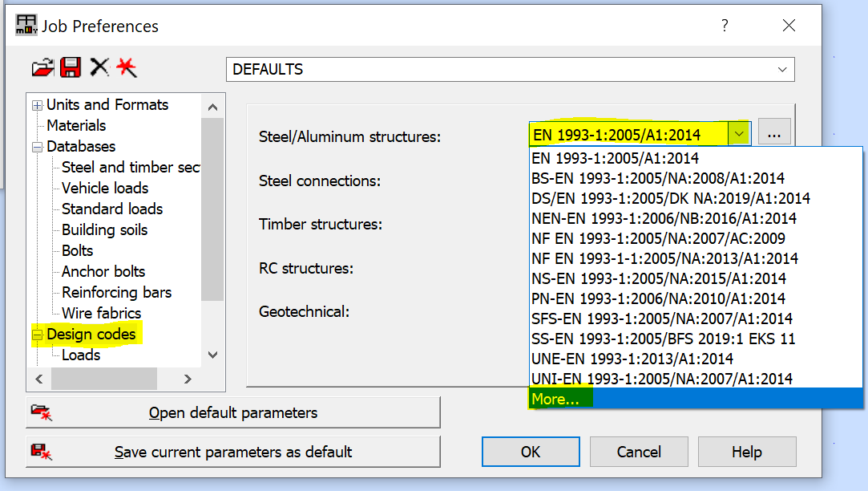This screenshot has width=868, height=491.
Task: Choose NEN-EN 1993-1:2006/NB:2016/A1:2014 option
Action: pyautogui.click(x=696, y=218)
